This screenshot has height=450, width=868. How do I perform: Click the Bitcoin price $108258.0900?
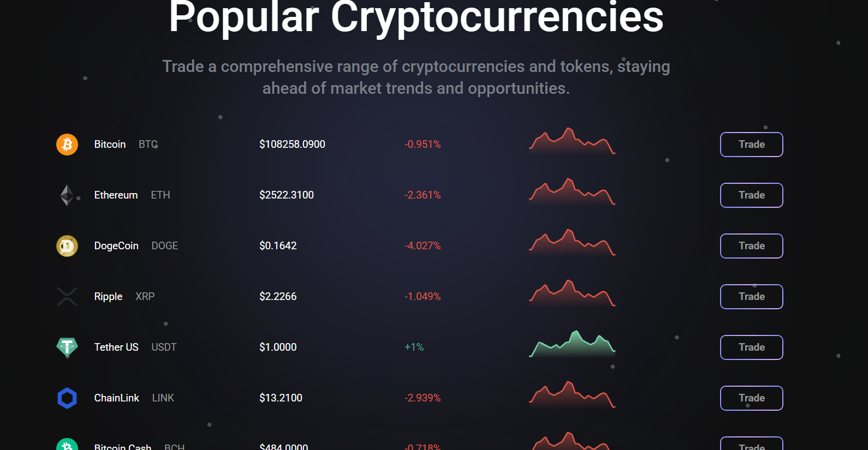[x=292, y=145]
